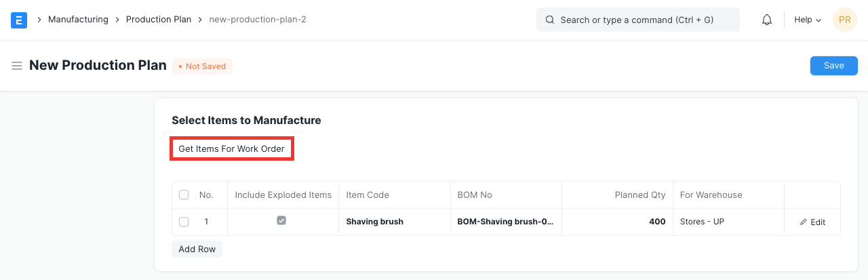The height and width of the screenshot is (280, 868).
Task: Focus the search command bar
Action: (x=637, y=20)
